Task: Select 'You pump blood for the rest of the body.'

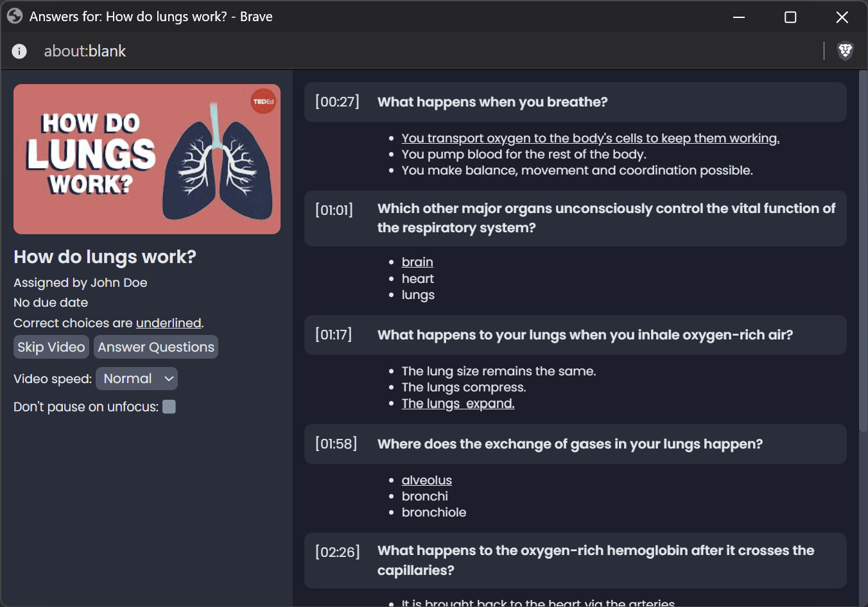Action: pos(524,154)
